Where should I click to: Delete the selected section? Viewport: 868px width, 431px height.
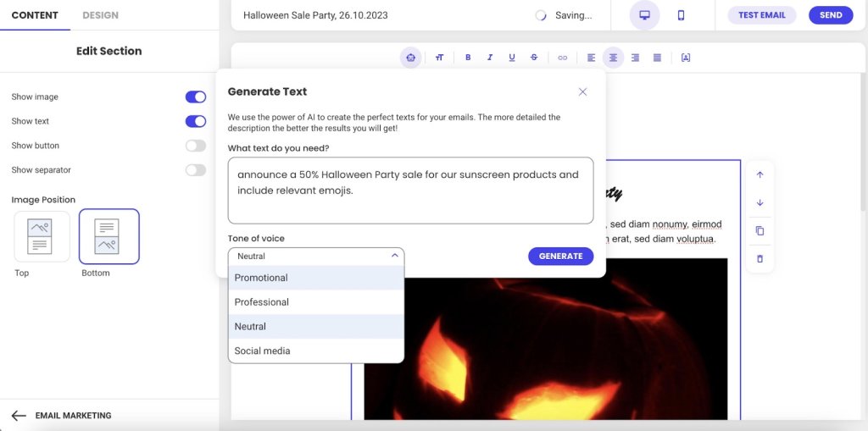point(759,258)
